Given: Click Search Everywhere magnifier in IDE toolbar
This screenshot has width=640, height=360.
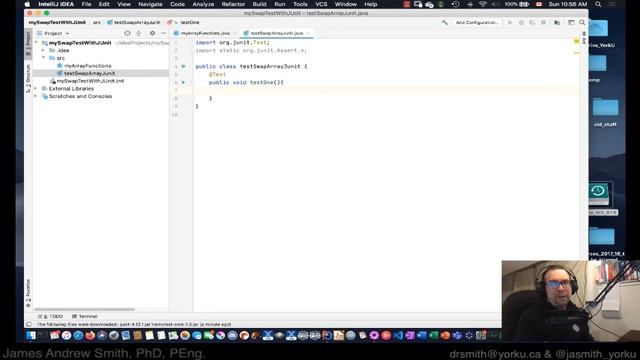Looking at the screenshot, I should click(582, 22).
